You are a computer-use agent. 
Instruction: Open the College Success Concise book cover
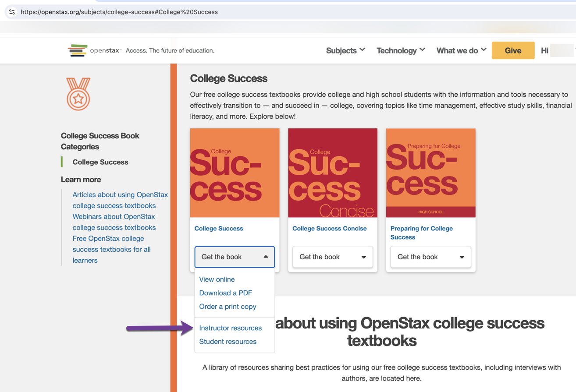coord(332,173)
